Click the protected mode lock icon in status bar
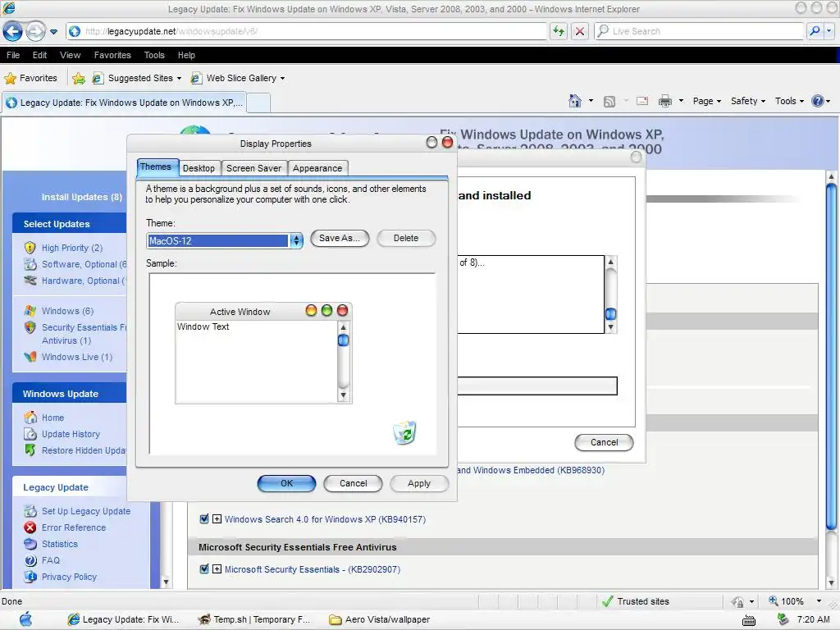 click(x=737, y=601)
